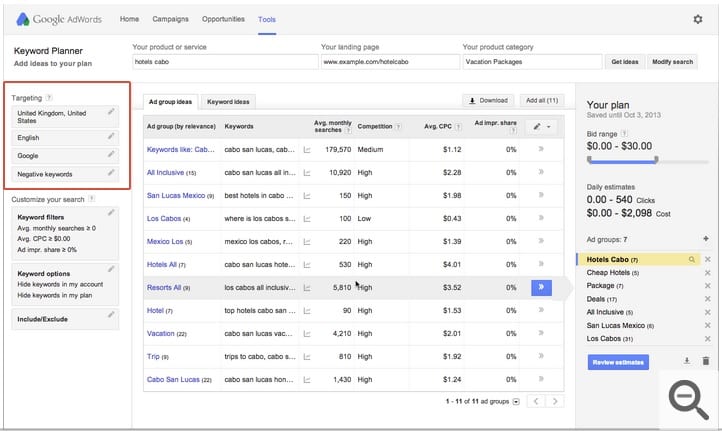Select the Ad group ideas tab
This screenshot has height=434, width=722.
point(170,102)
